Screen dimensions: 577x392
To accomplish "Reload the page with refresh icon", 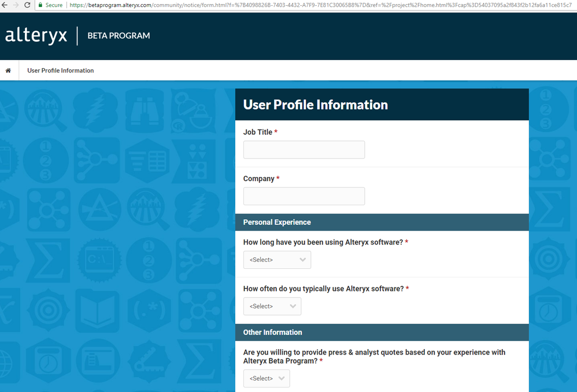I will point(27,5).
